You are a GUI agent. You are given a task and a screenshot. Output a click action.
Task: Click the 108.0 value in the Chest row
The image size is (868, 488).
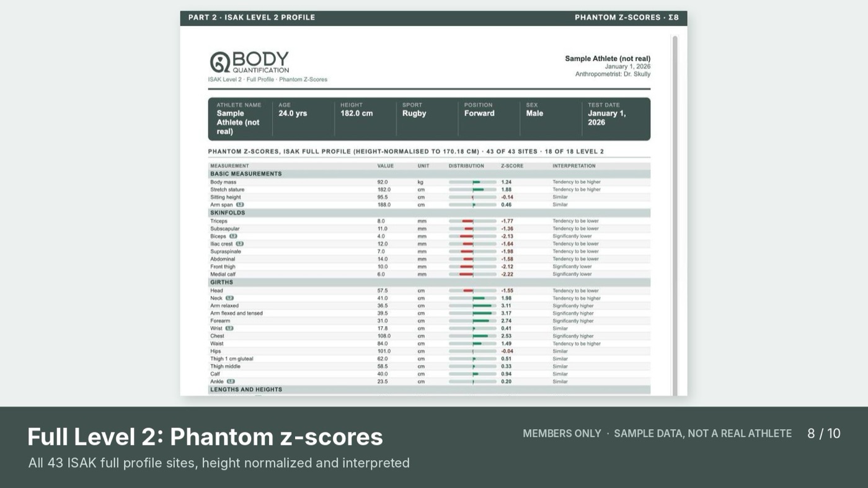383,336
